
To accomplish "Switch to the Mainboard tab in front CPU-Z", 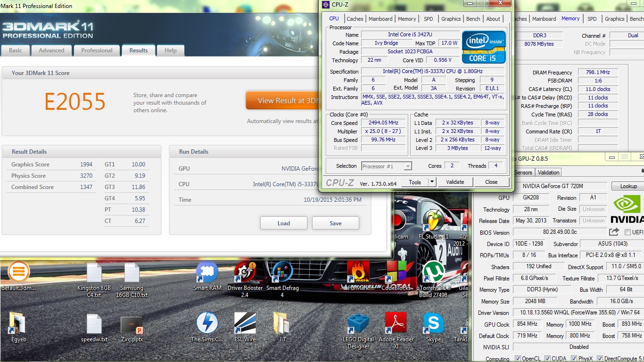I will tap(380, 19).
